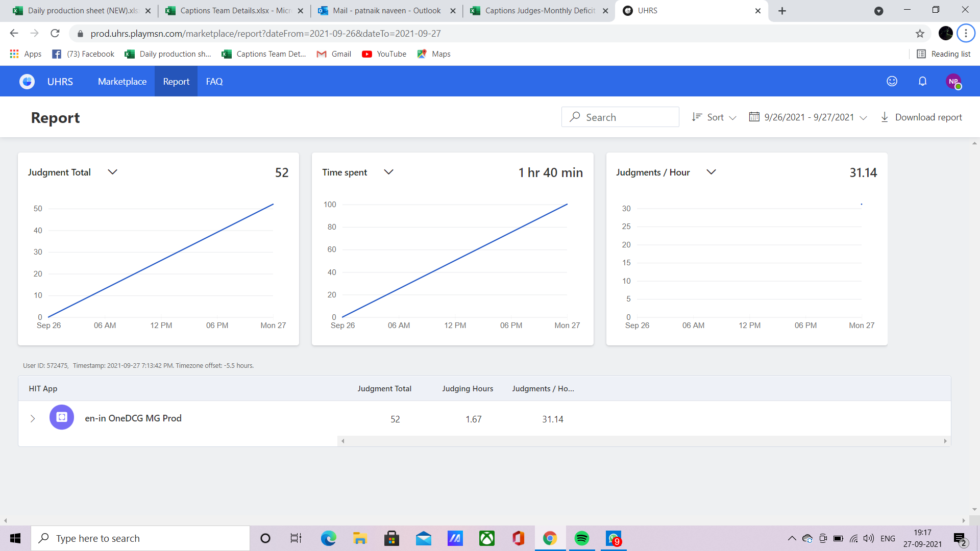Open the Facebook bookmark
This screenshot has height=551, width=980.
point(84,54)
